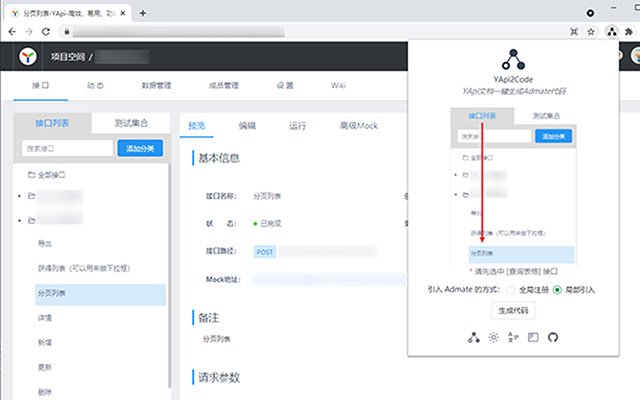Click the padlock site info icon
The height and width of the screenshot is (400, 640).
[x=67, y=31]
